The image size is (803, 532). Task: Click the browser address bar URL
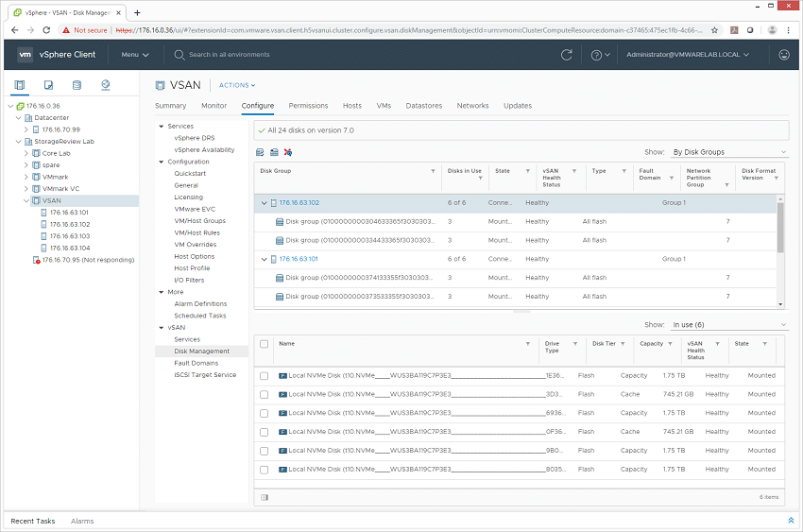tap(409, 30)
